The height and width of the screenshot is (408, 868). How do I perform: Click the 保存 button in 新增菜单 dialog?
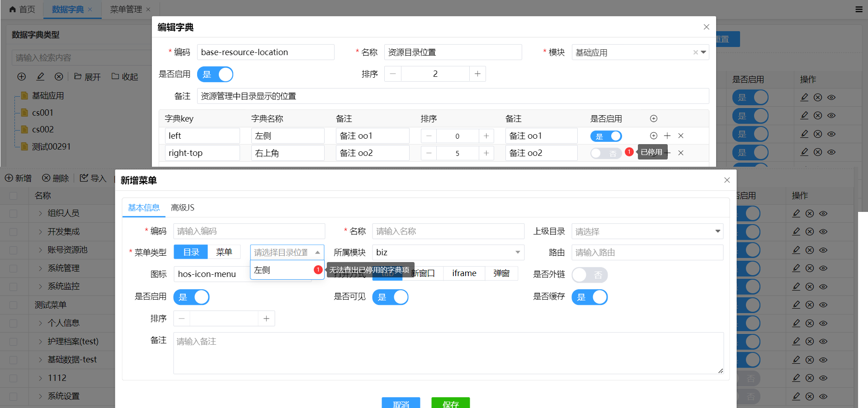pyautogui.click(x=450, y=404)
